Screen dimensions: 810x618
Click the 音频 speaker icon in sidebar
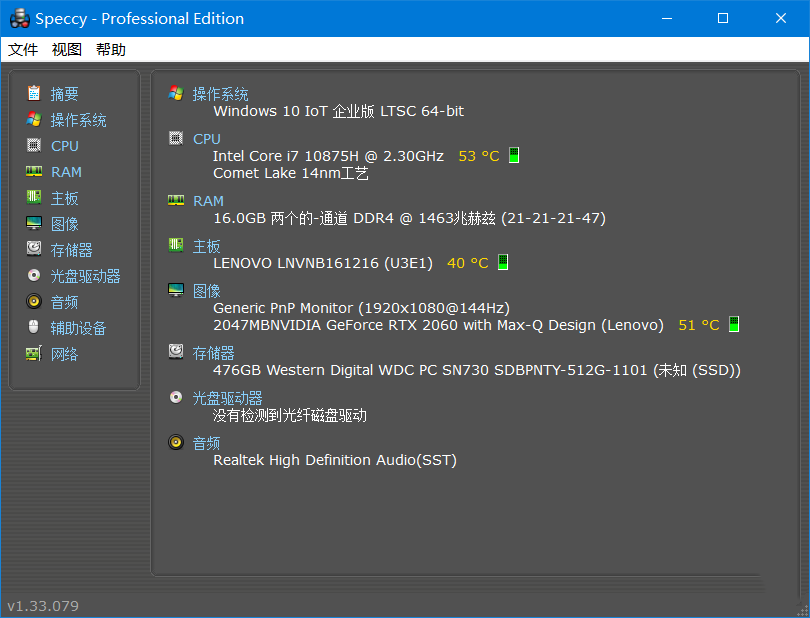[x=34, y=301]
